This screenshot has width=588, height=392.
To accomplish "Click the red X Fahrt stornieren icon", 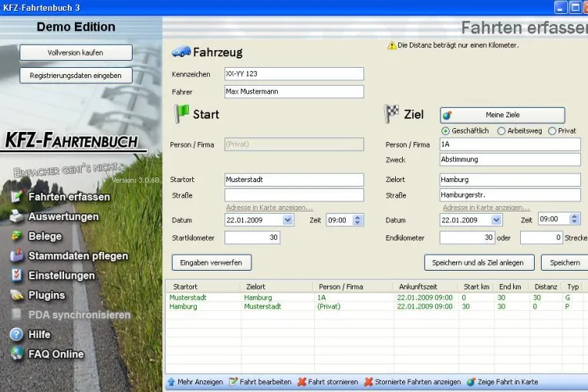I will (302, 382).
